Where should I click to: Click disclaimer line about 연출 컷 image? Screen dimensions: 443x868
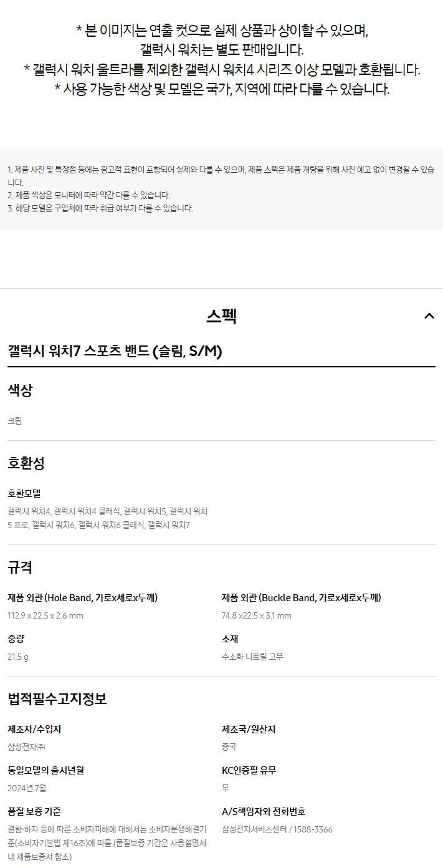(222, 30)
